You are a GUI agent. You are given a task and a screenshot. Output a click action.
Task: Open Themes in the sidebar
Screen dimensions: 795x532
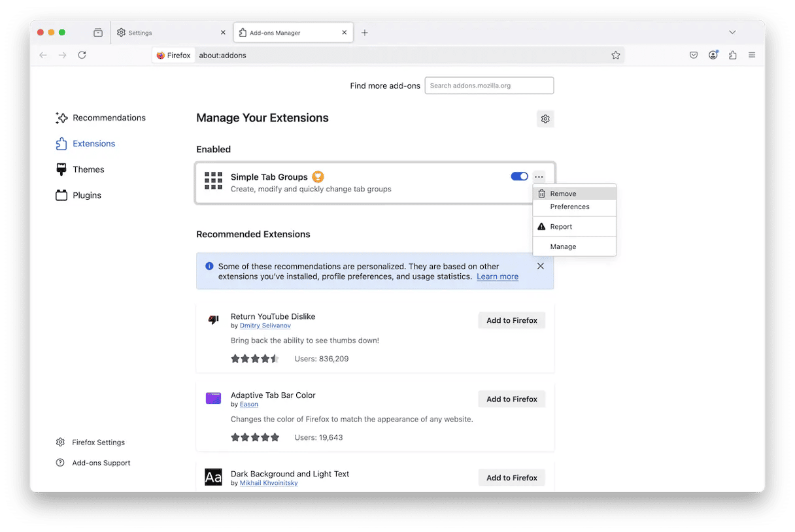coord(80,169)
